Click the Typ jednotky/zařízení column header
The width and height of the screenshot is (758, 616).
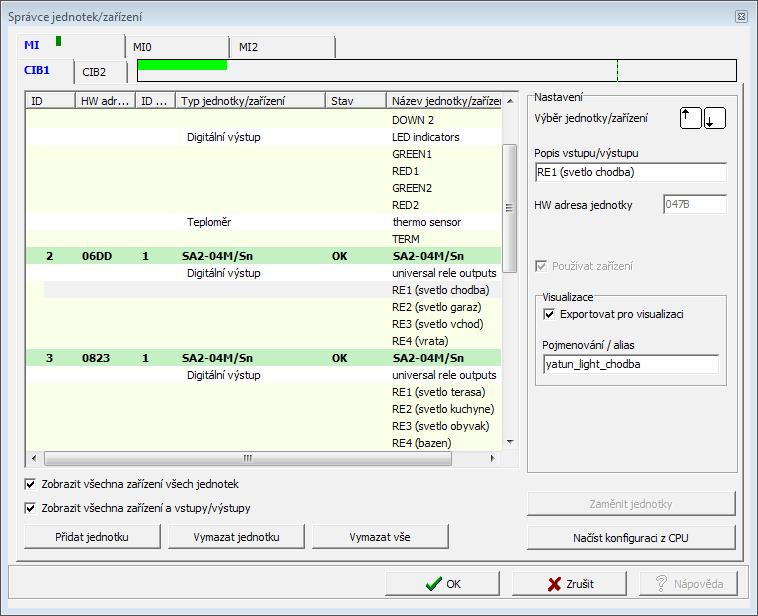pyautogui.click(x=250, y=101)
